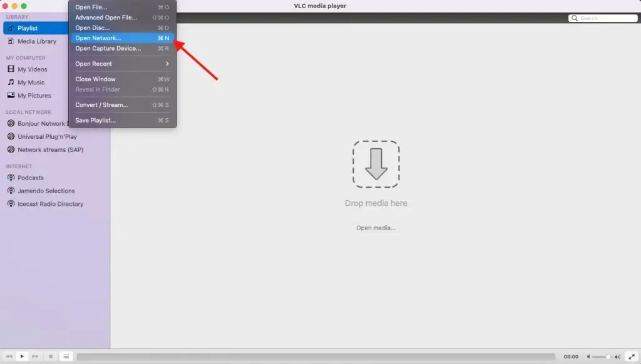Toggle the playlist view button
Viewport: 641px width, 364px height.
pyautogui.click(x=66, y=356)
